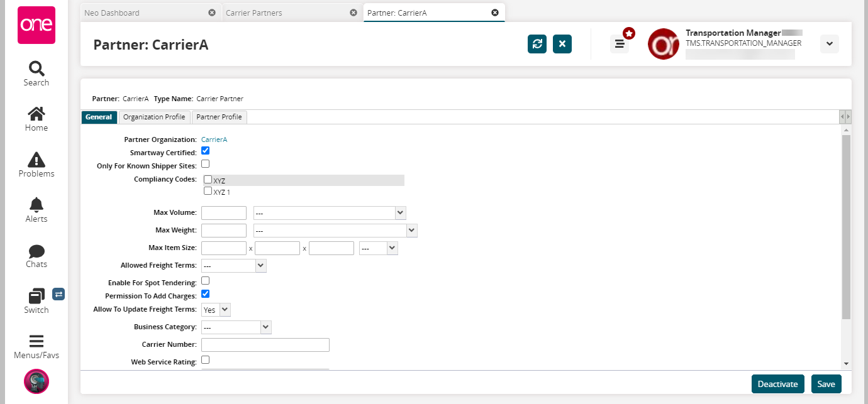Click the third Max Item Size field
The height and width of the screenshot is (404, 868).
[331, 248]
